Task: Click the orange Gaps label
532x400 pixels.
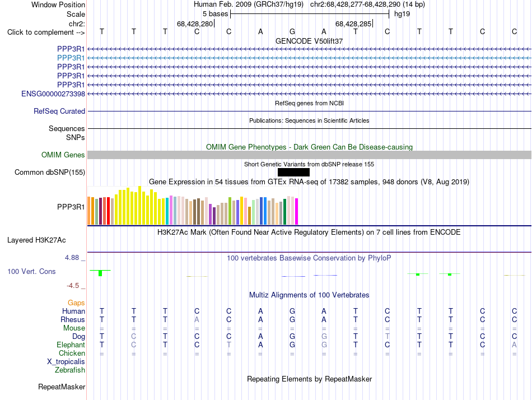Action: point(76,303)
